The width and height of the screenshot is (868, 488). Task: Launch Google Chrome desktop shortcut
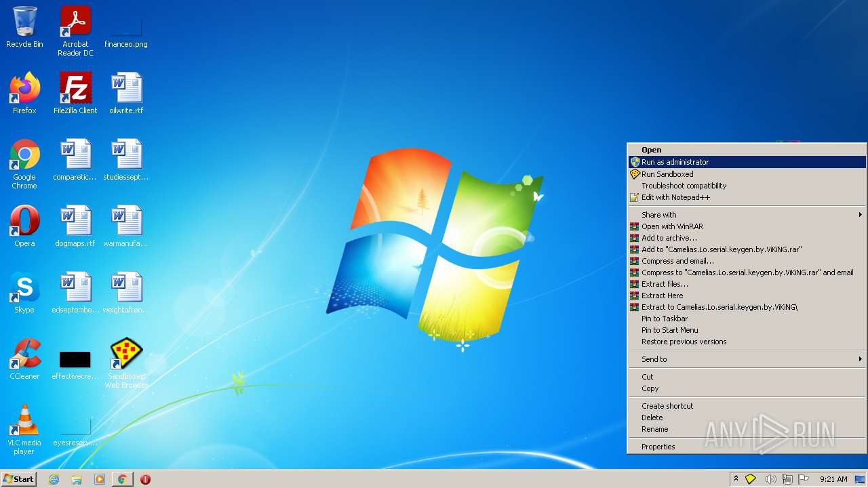click(24, 164)
